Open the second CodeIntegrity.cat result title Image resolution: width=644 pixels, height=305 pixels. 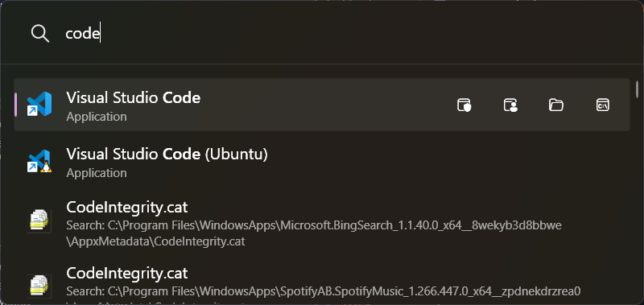(127, 273)
